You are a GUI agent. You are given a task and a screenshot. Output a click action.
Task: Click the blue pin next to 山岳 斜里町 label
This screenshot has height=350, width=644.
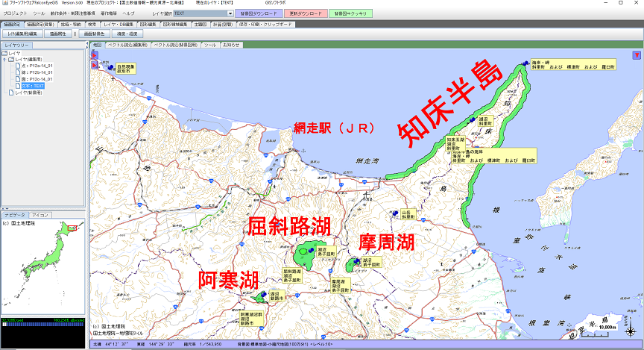tap(395, 213)
